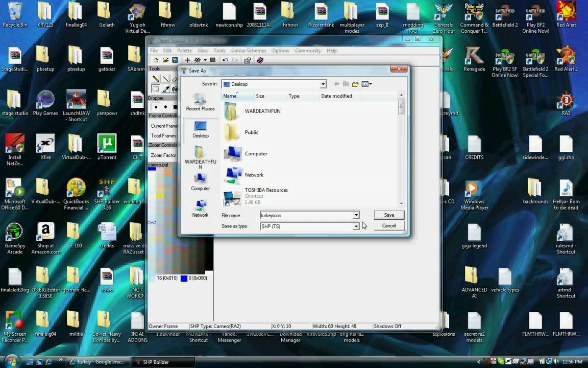The image size is (588, 368).
Task: Create a new file via the New toolbar icon
Action: pos(156,60)
